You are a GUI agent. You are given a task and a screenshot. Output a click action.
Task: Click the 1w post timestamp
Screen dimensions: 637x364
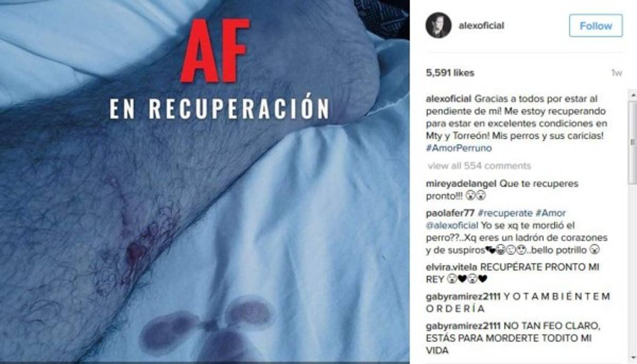coord(616,73)
